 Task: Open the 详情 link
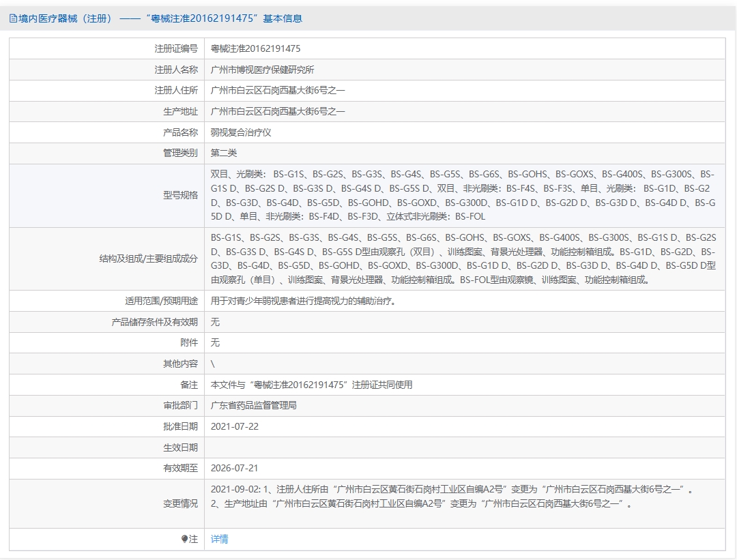[220, 540]
